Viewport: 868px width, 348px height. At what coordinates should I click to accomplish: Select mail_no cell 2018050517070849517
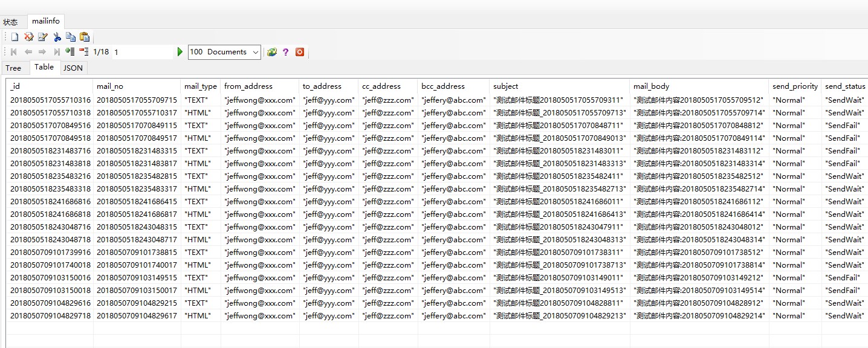(x=137, y=138)
